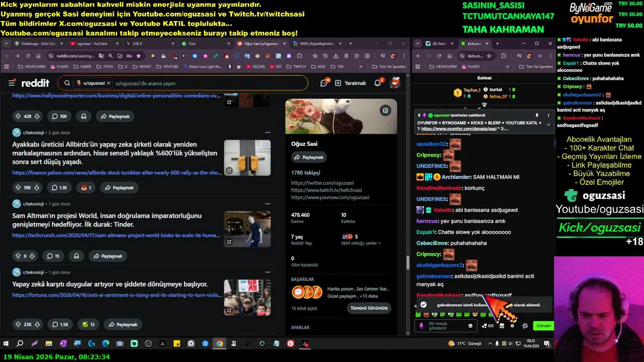Viewport: 644px width, 362px height.
Task: Open the fortune.com anti-AI sentiment link
Action: pos(117,295)
